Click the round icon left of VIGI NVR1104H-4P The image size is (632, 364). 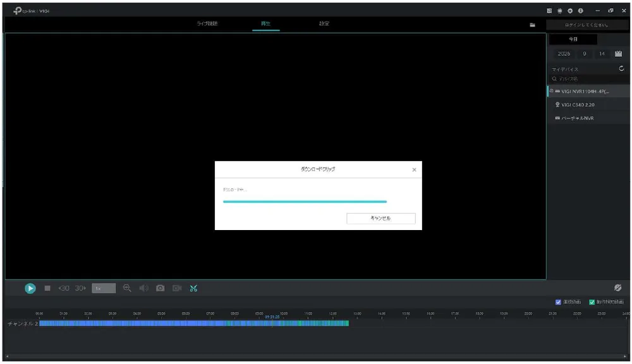[551, 91]
